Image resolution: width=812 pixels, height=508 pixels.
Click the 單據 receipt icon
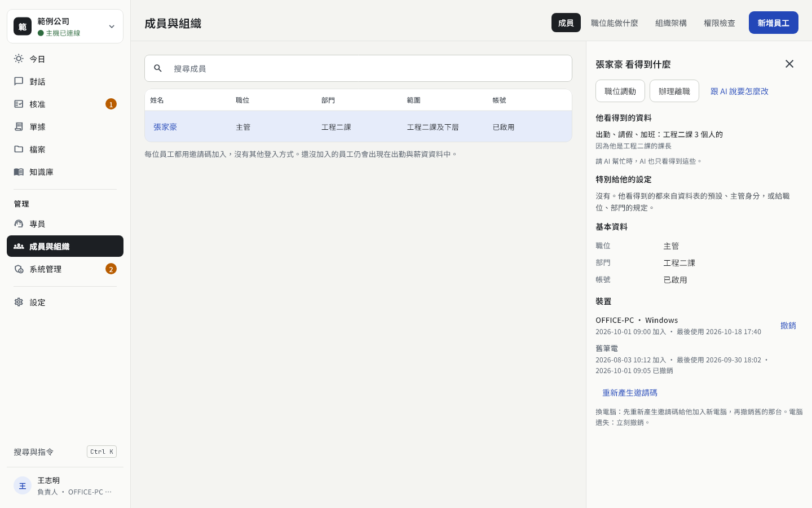point(19,126)
